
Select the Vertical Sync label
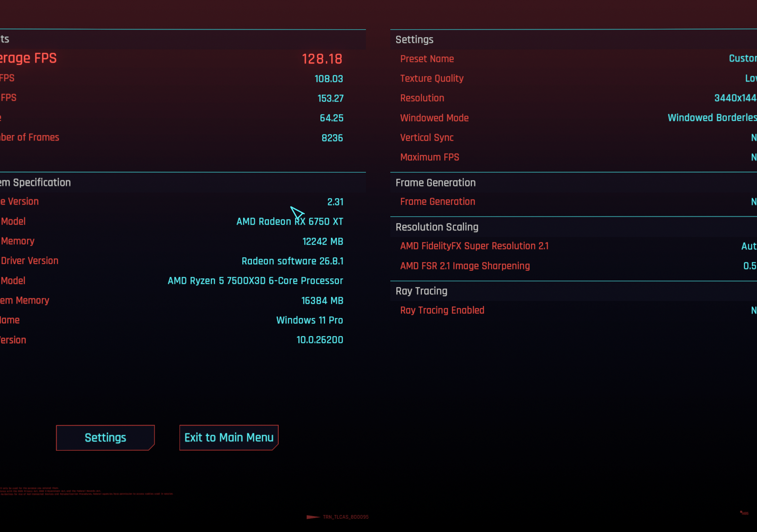427,138
